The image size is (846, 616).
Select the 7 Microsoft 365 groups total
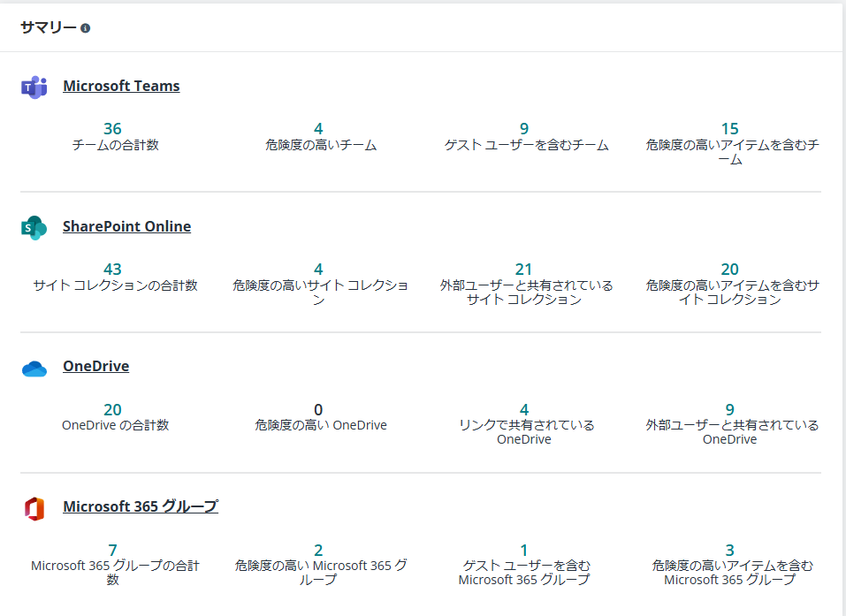(x=112, y=551)
